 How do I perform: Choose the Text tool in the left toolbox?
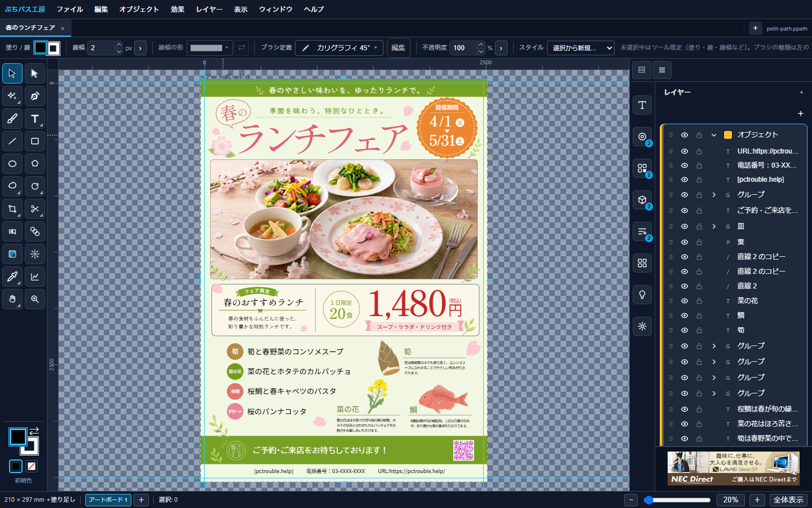tap(35, 119)
